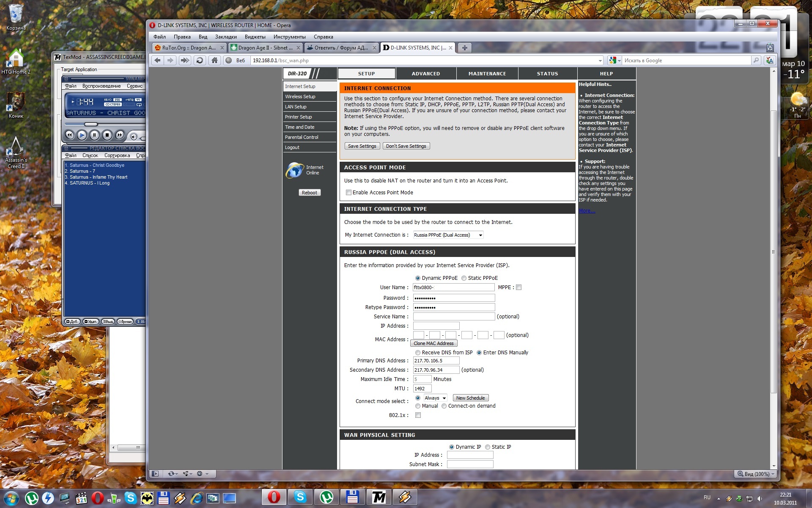Select the Static PPPoE radio button

(464, 278)
